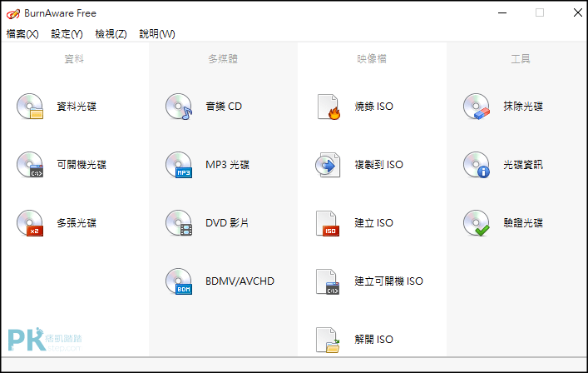Choose the MP3 光碟 label
The image size is (588, 373).
(x=228, y=165)
